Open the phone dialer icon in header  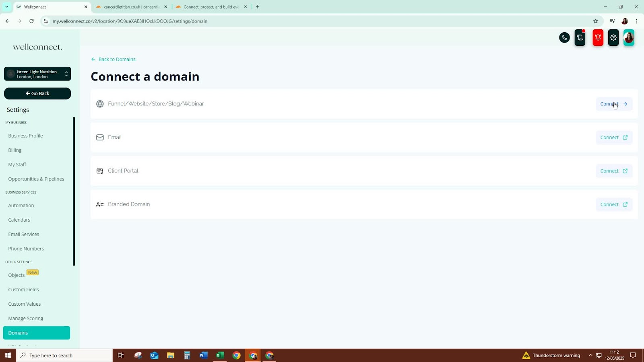(564, 38)
